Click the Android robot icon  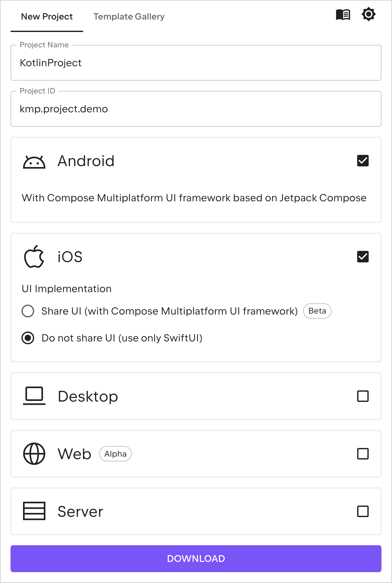tap(34, 162)
